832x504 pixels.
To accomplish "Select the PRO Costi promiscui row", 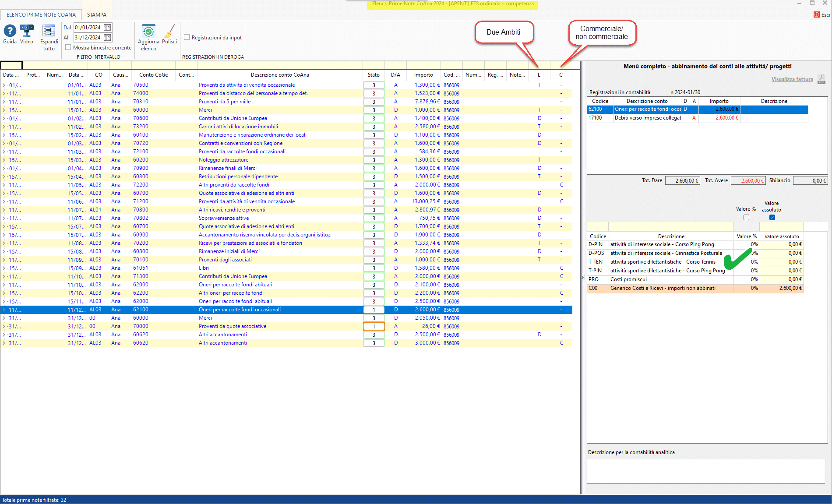I will point(695,279).
